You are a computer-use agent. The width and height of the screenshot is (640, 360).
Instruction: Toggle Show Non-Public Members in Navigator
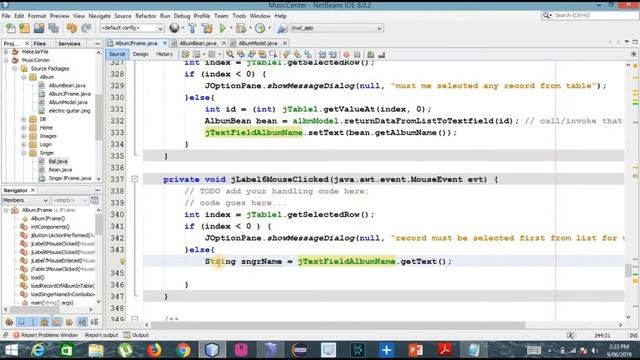pyautogui.click(x=44, y=322)
